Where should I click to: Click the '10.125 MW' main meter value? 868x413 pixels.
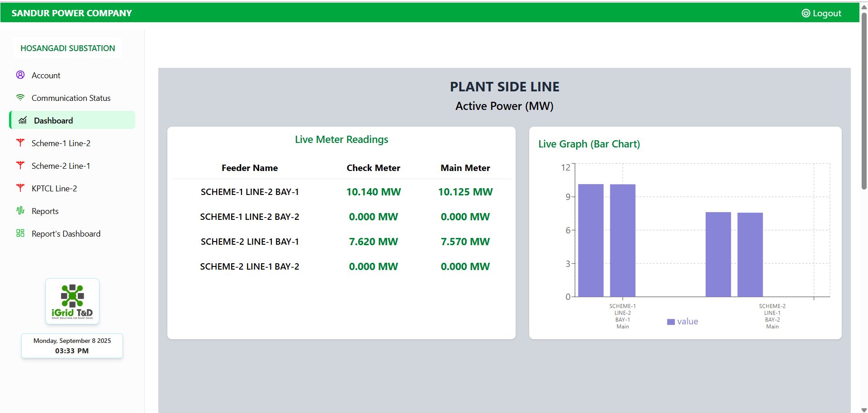click(x=465, y=192)
